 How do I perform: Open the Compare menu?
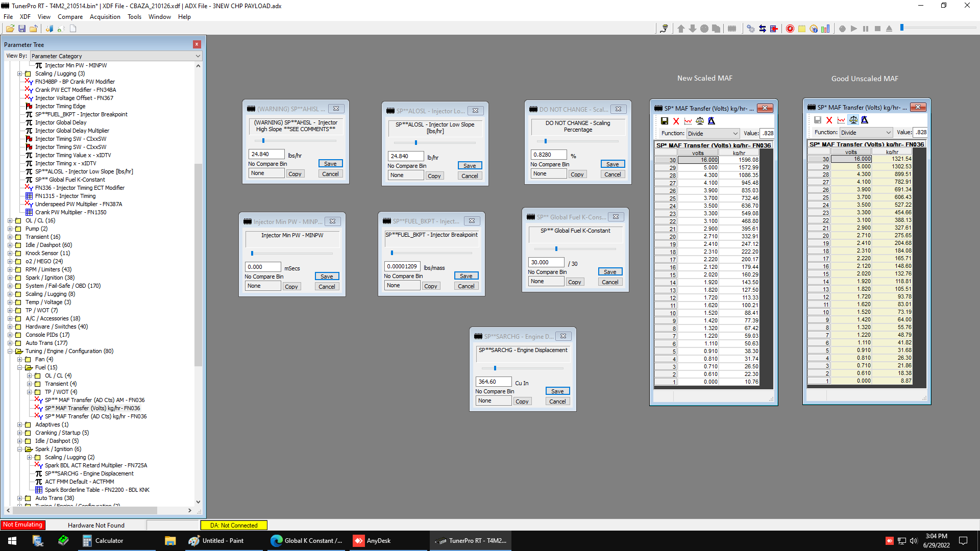coord(70,17)
